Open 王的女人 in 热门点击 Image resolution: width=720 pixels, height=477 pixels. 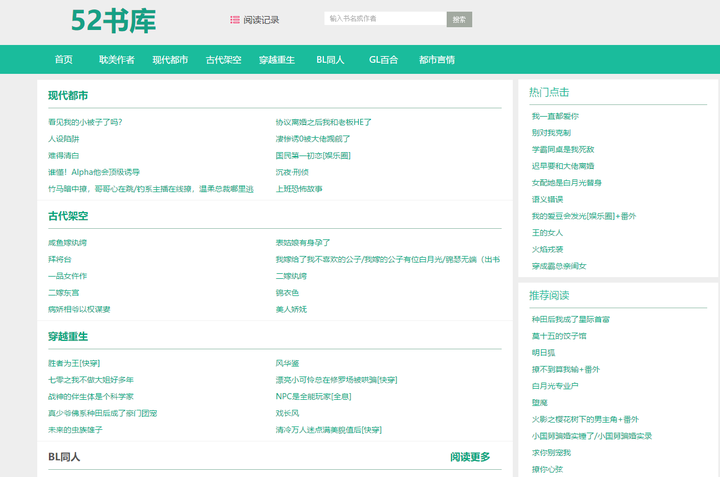point(547,233)
